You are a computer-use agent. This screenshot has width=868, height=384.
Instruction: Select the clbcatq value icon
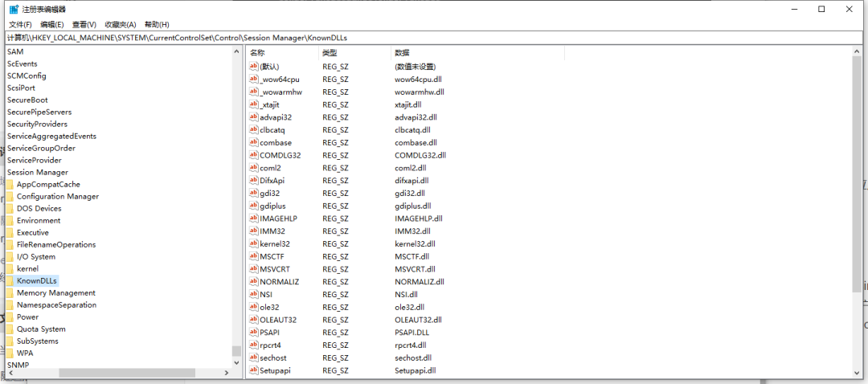pyautogui.click(x=254, y=130)
